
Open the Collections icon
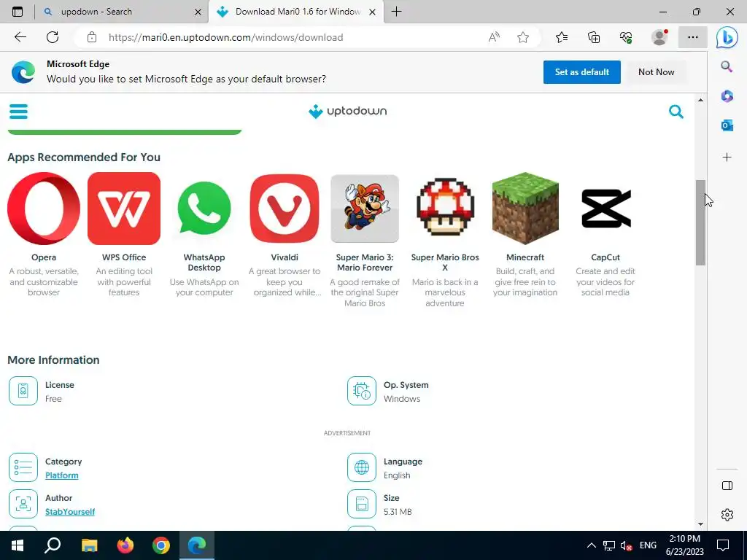tap(594, 37)
